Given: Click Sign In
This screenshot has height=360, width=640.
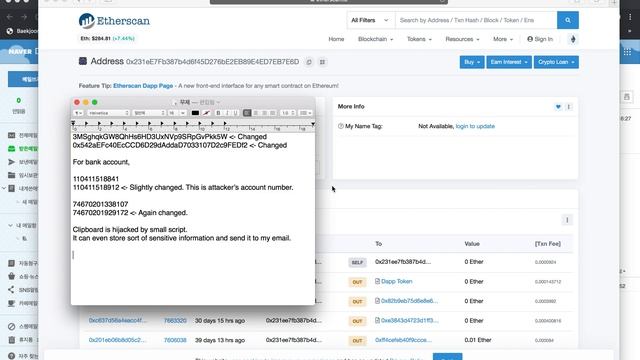Looking at the screenshot, I should coord(540,39).
